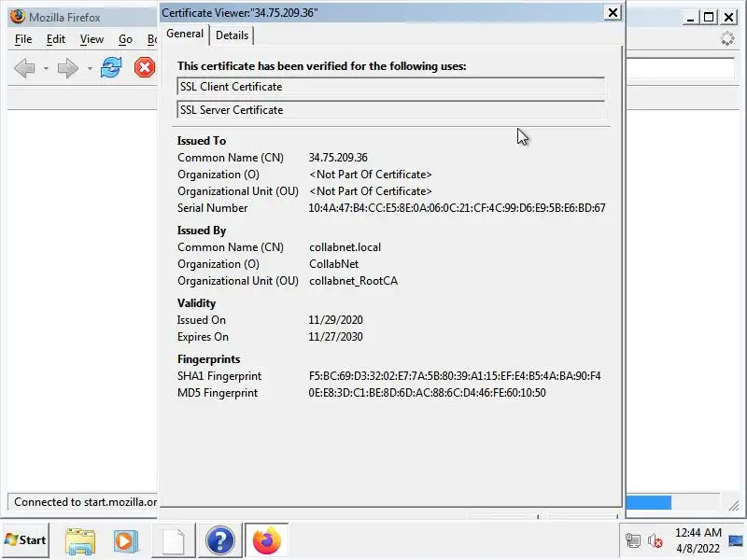747x560 pixels.
Task: Click the Firefox forward arrow button
Action: [x=67, y=68]
